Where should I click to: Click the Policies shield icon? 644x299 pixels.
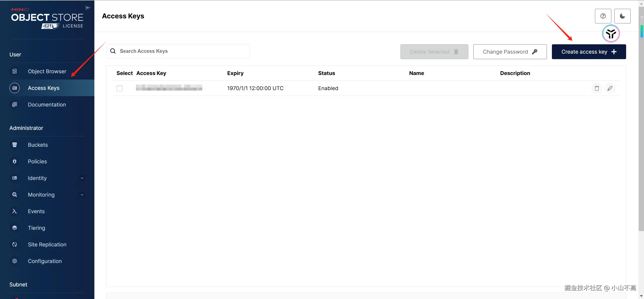pyautogui.click(x=15, y=161)
